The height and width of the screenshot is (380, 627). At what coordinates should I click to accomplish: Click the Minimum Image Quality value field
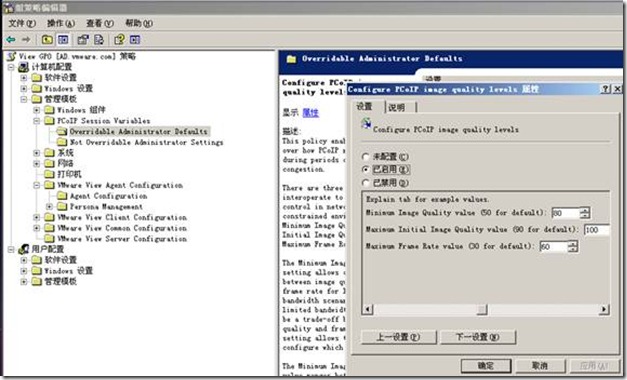pos(565,213)
